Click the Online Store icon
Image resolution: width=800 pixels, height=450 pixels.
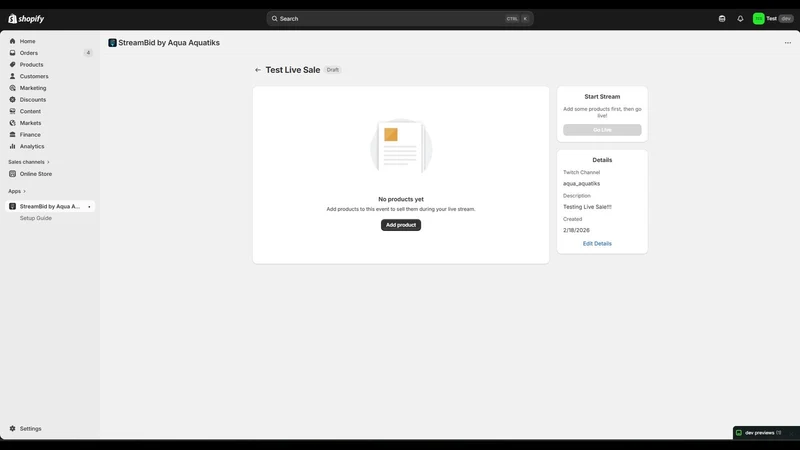[x=12, y=174]
